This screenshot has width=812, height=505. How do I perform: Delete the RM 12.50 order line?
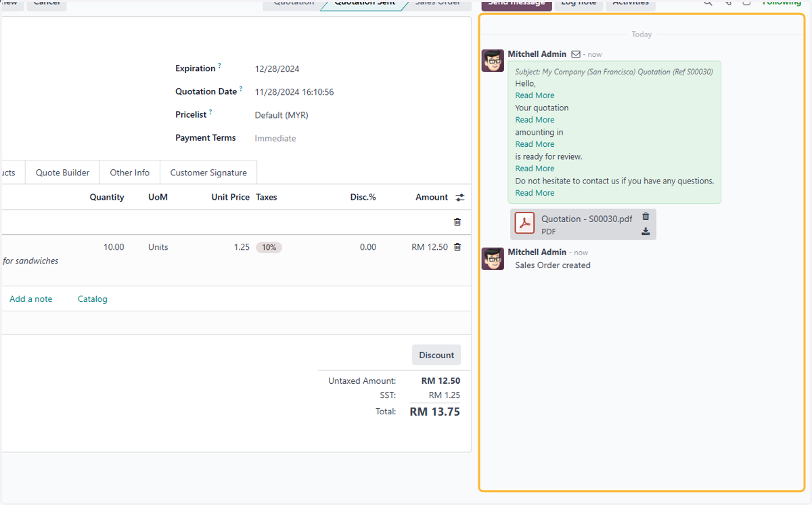click(457, 247)
